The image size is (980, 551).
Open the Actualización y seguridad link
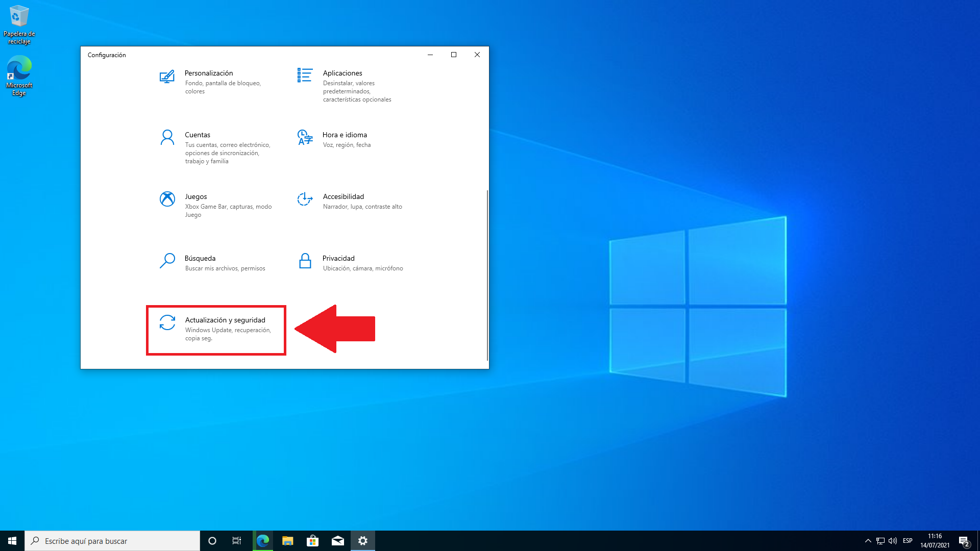click(x=225, y=320)
